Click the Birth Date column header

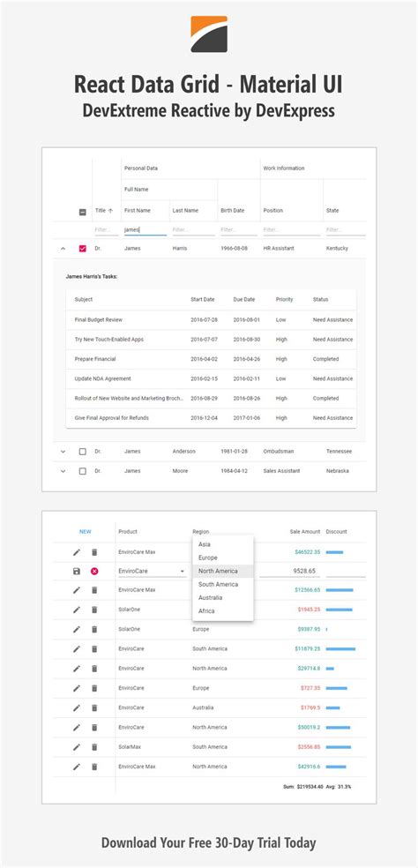click(x=233, y=210)
